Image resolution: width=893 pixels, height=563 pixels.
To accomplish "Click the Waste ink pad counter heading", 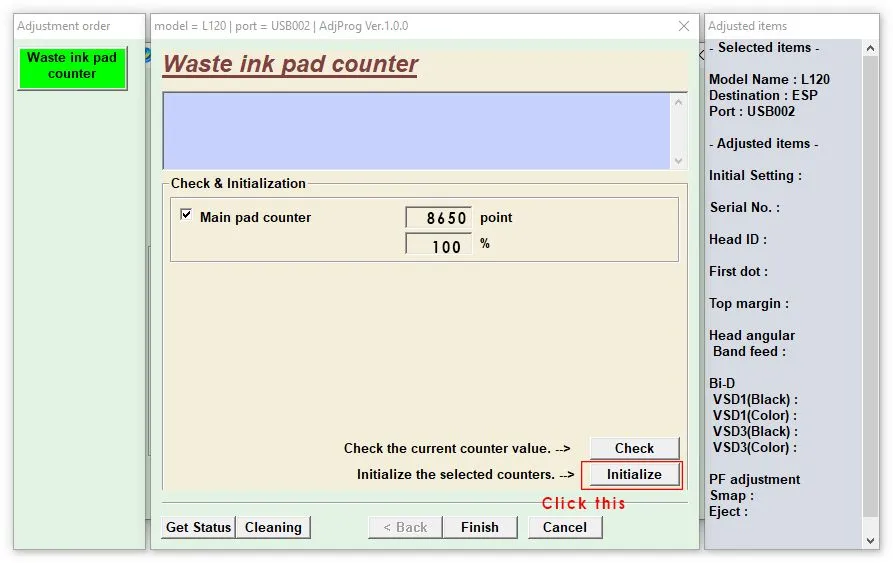I will (290, 64).
